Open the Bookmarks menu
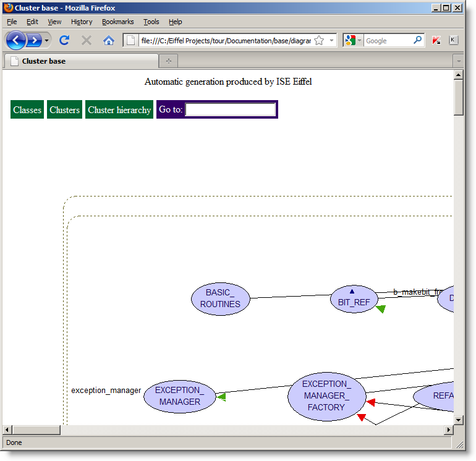Viewport: 476px width, 461px height. point(117,22)
